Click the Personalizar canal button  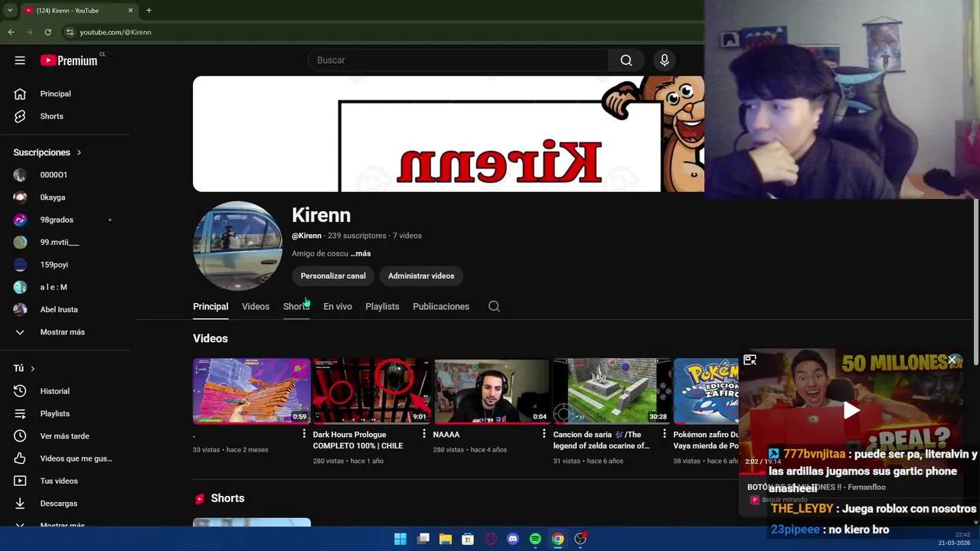click(x=333, y=275)
